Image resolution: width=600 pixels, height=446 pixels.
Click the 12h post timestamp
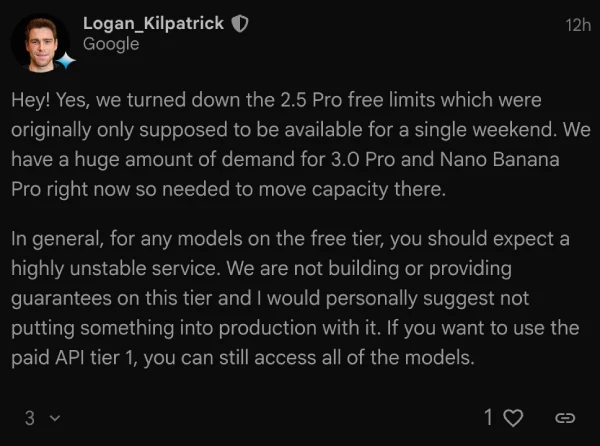tap(577, 25)
